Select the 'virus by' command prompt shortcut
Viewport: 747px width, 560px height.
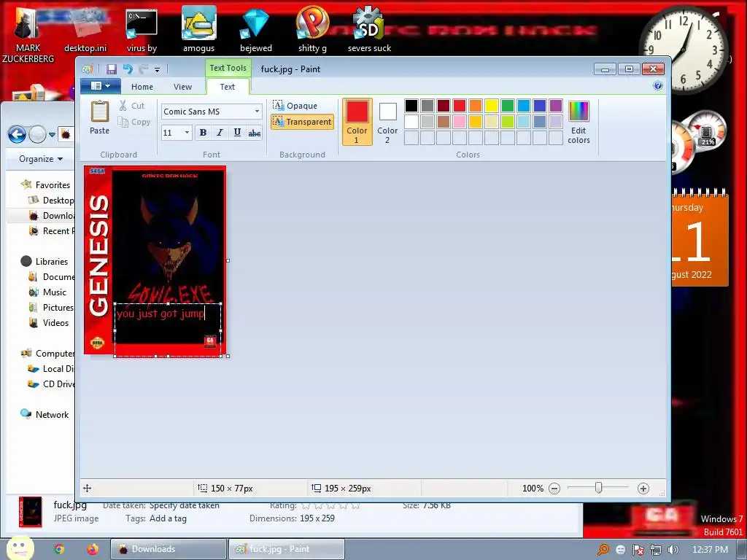pyautogui.click(x=142, y=29)
